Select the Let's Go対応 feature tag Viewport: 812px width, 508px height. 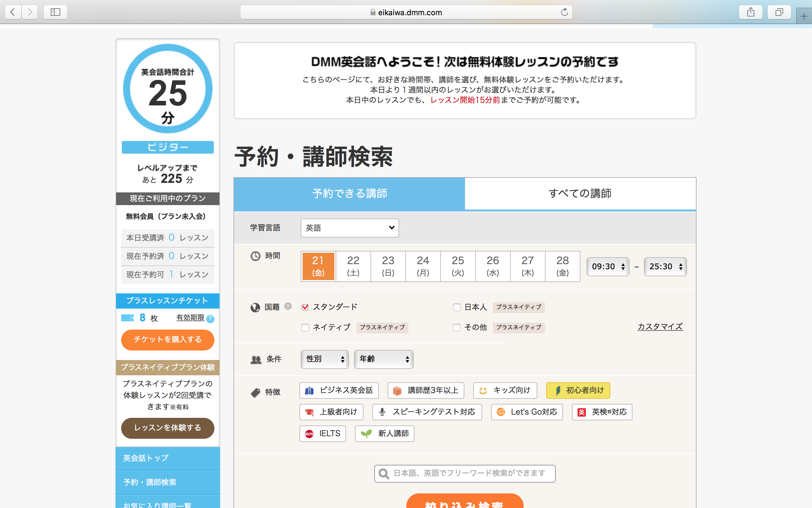point(527,412)
